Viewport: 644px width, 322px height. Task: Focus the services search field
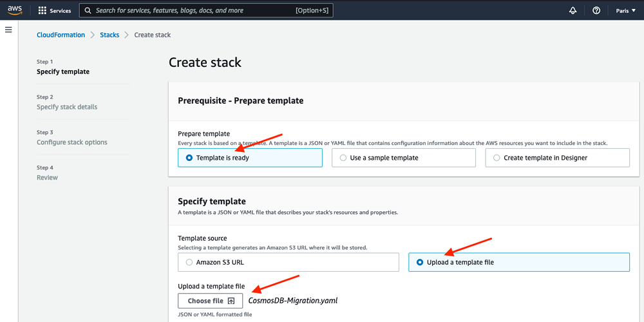click(206, 10)
